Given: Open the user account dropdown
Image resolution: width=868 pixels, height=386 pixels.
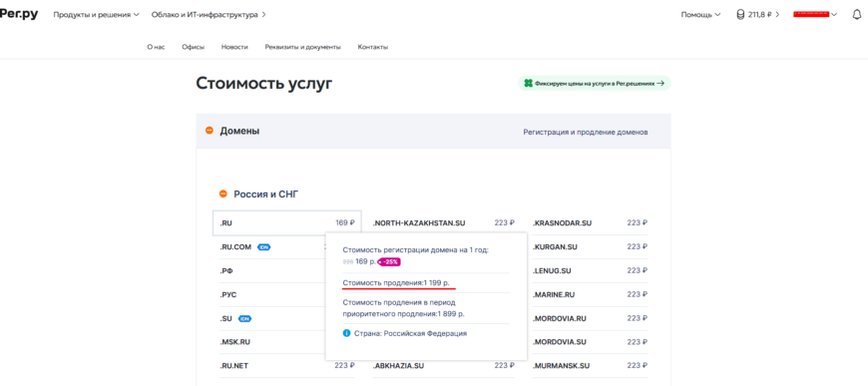Looking at the screenshot, I should click(x=815, y=14).
